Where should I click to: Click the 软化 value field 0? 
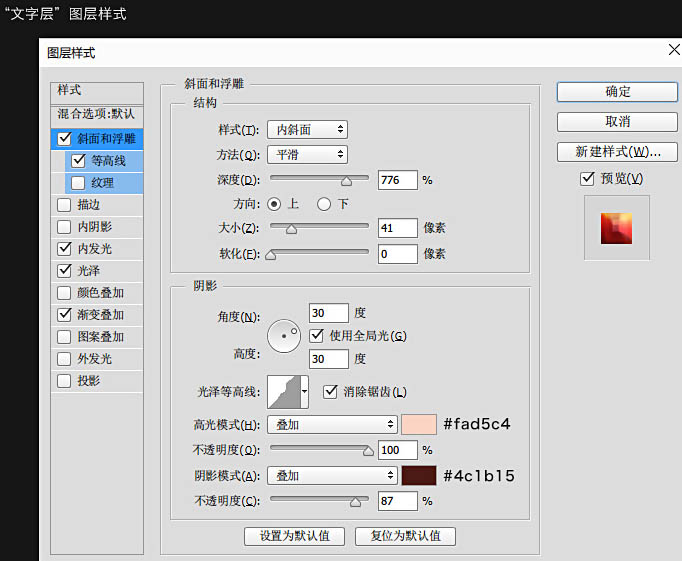tap(398, 254)
